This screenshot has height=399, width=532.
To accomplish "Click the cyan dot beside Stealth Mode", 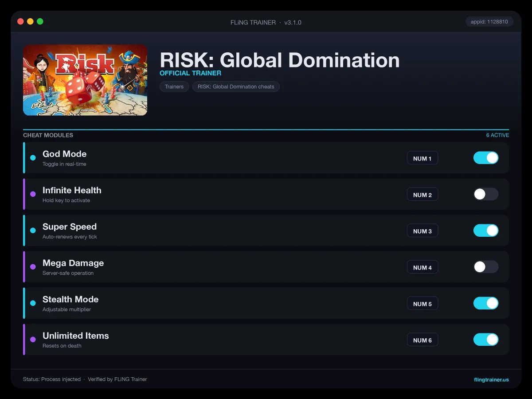I will [x=33, y=303].
